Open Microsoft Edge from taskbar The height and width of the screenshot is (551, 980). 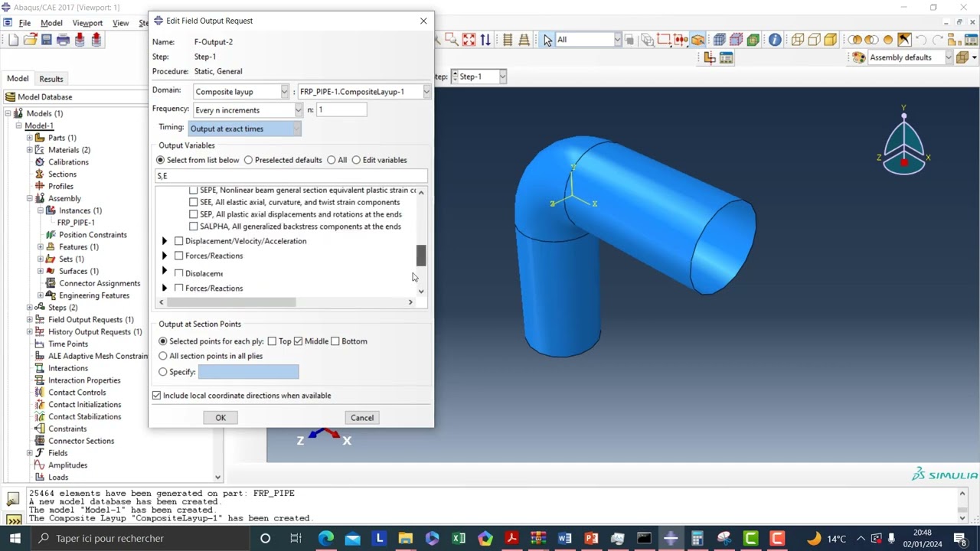click(x=326, y=538)
